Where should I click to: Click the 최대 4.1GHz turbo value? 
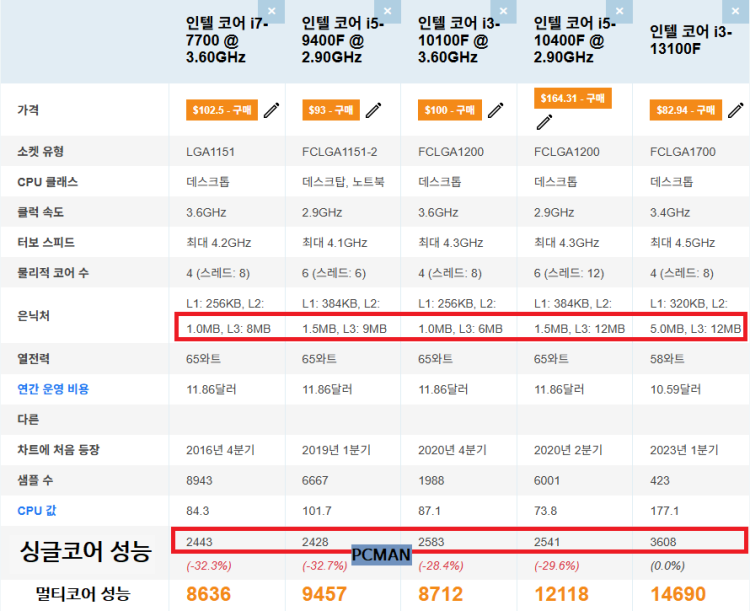pyautogui.click(x=334, y=243)
